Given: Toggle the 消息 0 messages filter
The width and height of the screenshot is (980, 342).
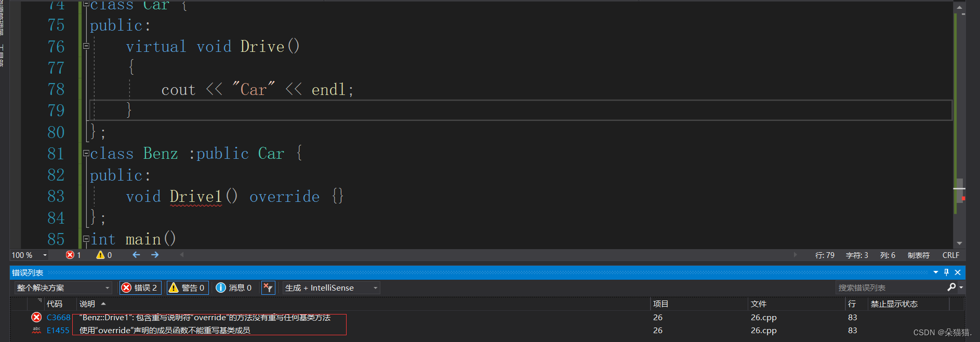Looking at the screenshot, I should (234, 288).
